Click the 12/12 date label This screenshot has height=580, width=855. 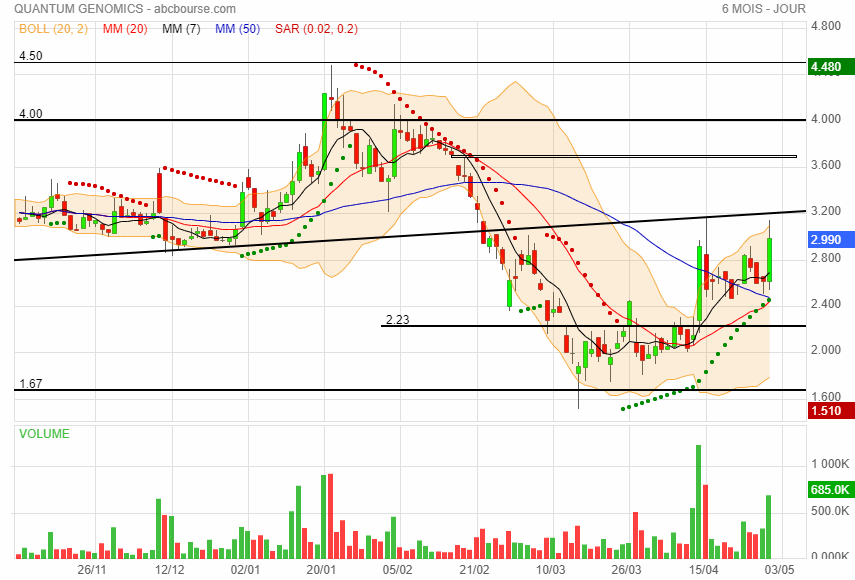coord(170,570)
